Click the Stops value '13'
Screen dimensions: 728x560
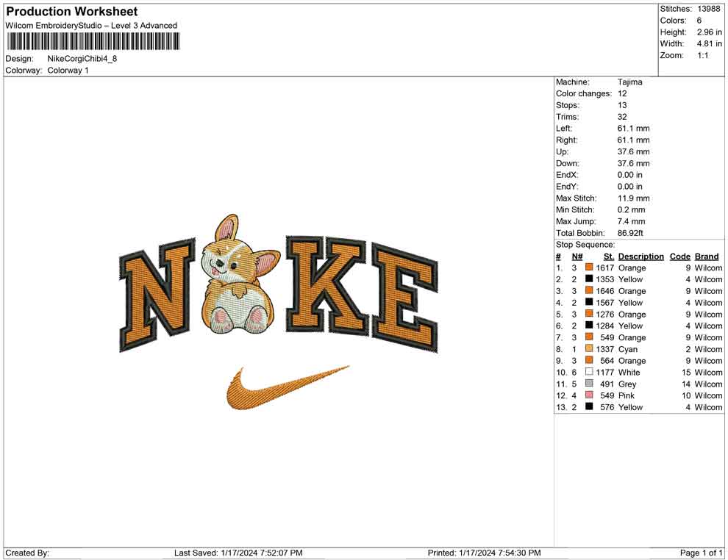(622, 105)
